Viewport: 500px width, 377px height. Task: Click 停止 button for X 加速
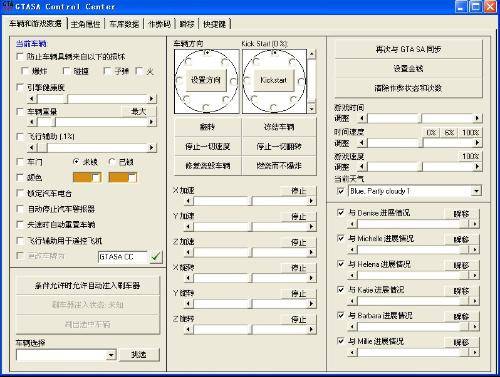[298, 191]
